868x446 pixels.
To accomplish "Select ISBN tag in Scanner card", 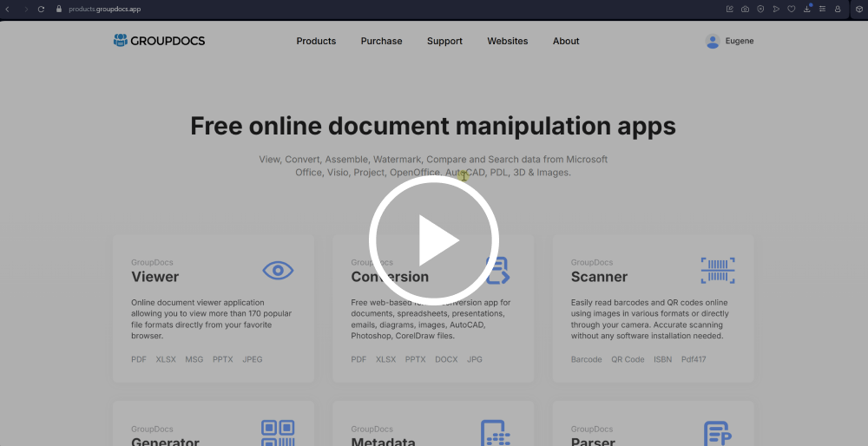I will (662, 359).
